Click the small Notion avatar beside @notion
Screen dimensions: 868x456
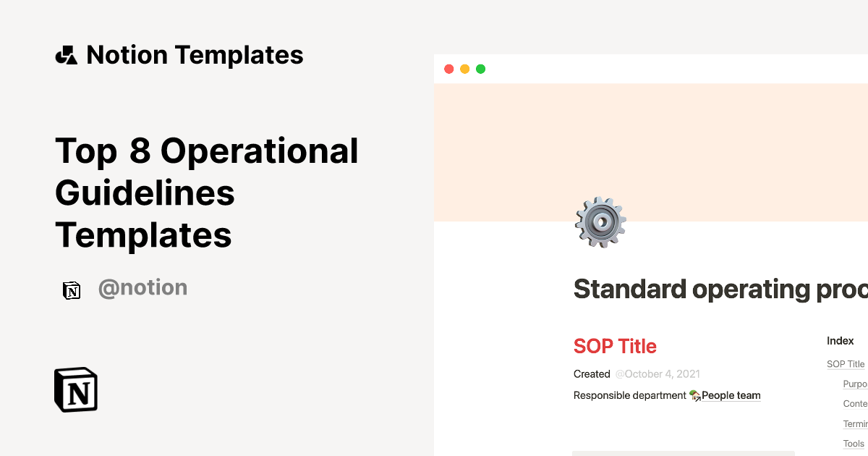(72, 290)
